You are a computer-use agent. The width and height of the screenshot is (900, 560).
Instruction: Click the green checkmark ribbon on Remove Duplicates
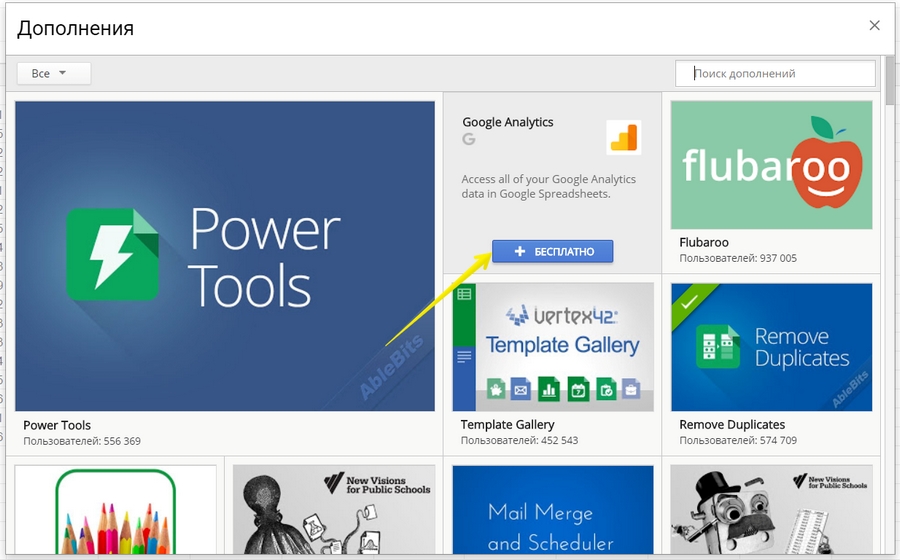click(x=688, y=300)
